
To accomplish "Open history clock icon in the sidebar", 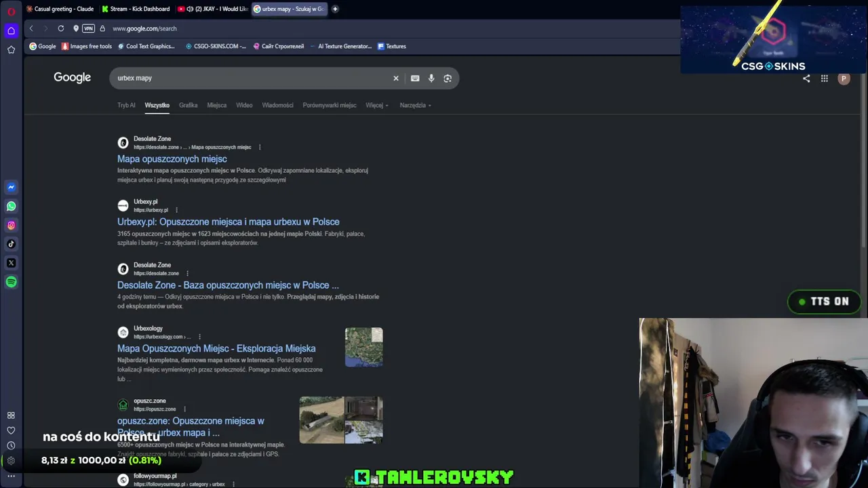I will click(11, 445).
